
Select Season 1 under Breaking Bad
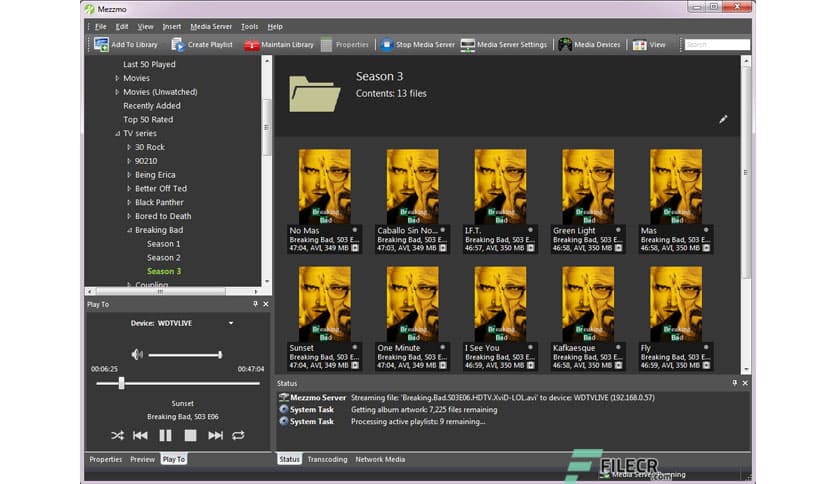[x=164, y=244]
